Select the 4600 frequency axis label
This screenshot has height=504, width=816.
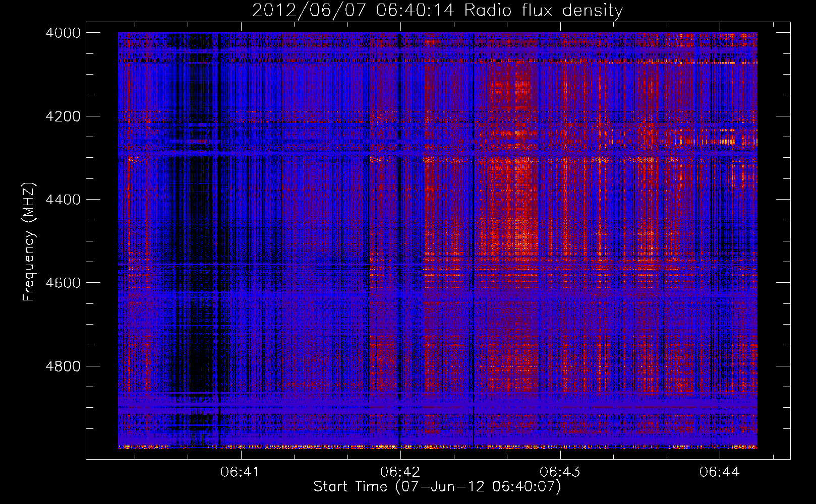63,283
